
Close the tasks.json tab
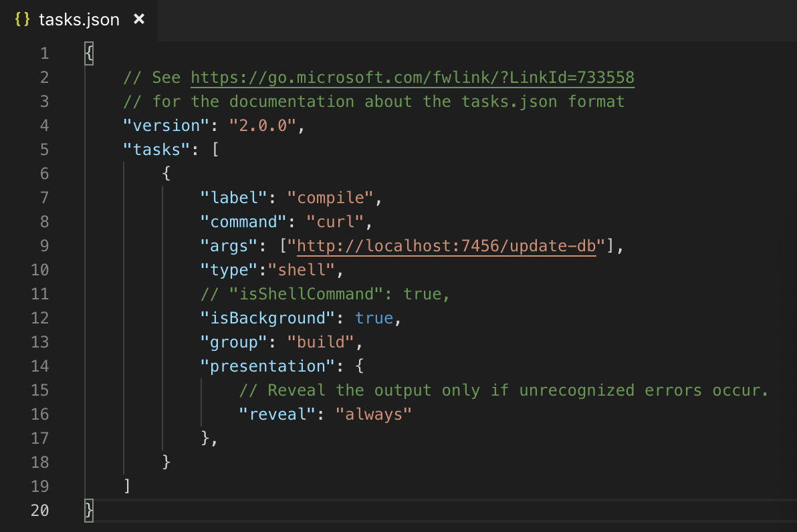[138, 19]
